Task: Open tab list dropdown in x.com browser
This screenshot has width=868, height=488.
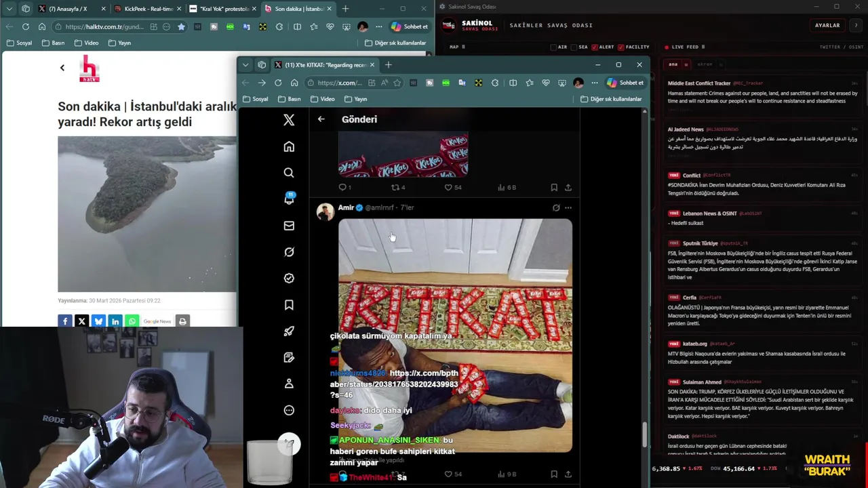Action: pyautogui.click(x=245, y=65)
